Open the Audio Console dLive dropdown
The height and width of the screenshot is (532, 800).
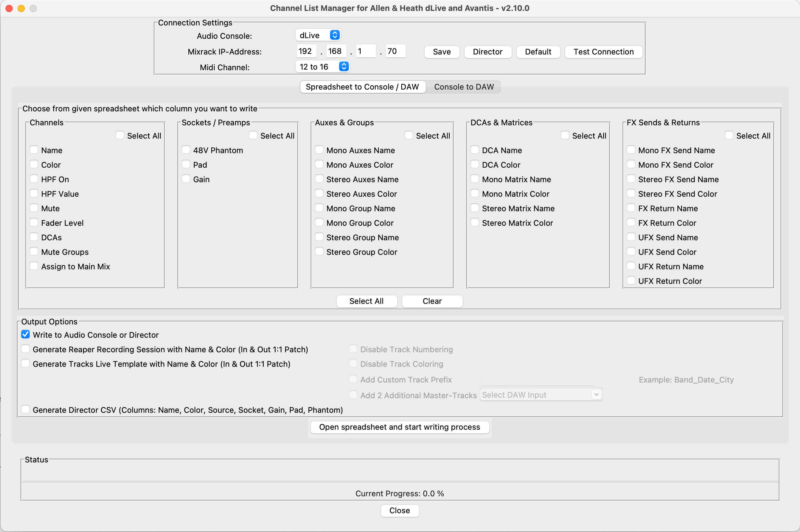pos(318,35)
